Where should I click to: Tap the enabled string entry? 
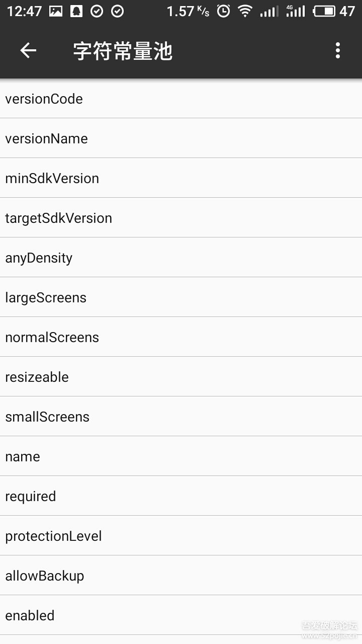(x=181, y=615)
